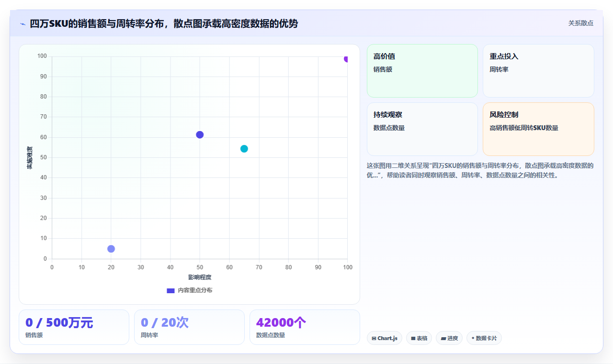Image resolution: width=613 pixels, height=364 pixels.
Task: Click the 0 / 20次 周转率 stat card
Action: tap(189, 327)
